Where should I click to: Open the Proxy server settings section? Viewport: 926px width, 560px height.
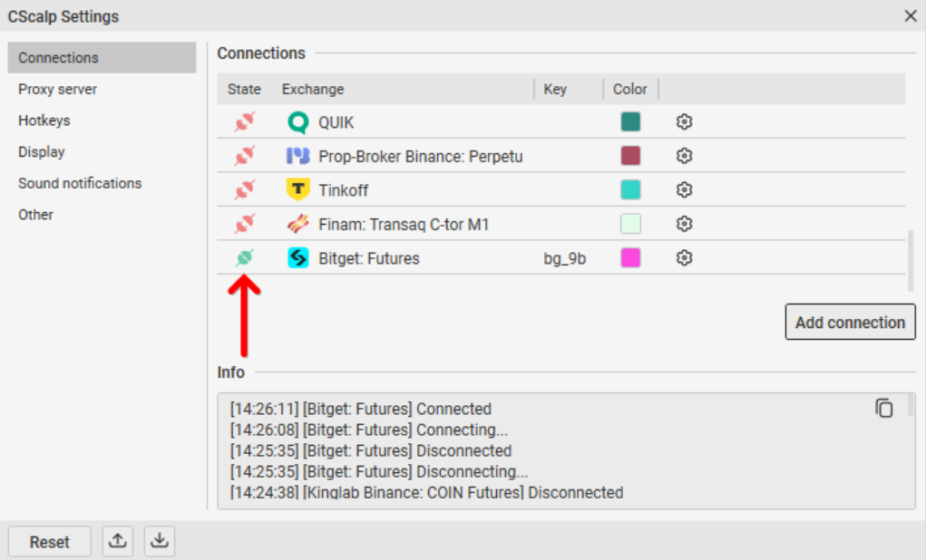point(57,89)
